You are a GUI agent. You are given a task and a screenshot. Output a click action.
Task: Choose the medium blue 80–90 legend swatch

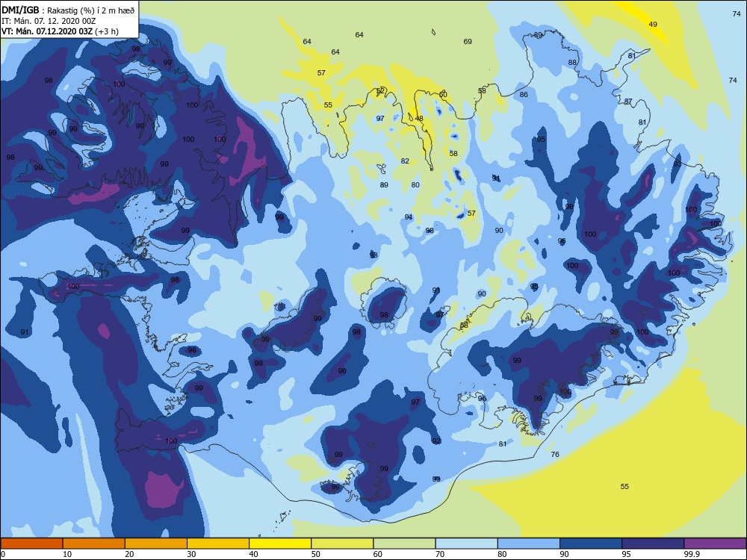pos(529,544)
